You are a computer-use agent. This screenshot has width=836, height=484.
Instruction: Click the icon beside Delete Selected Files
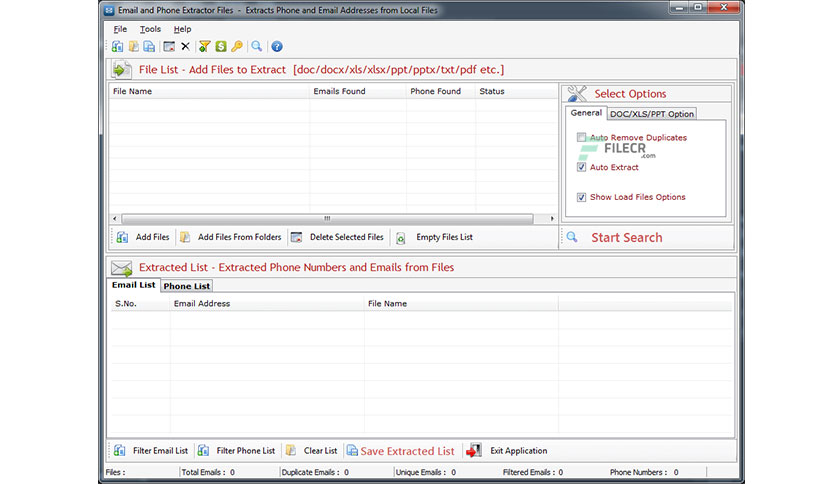point(296,237)
